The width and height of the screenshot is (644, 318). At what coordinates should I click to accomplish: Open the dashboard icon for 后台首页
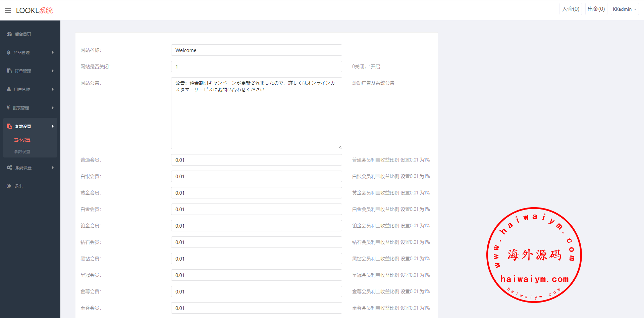pos(9,34)
